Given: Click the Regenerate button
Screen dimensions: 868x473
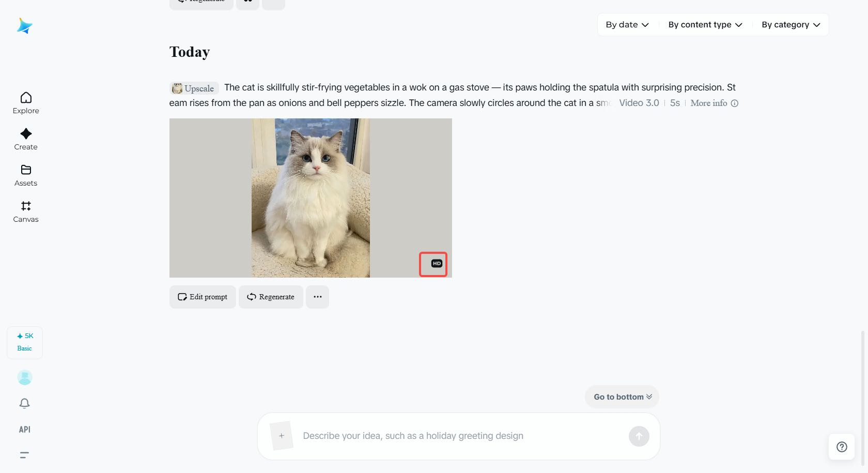Looking at the screenshot, I should [x=271, y=297].
